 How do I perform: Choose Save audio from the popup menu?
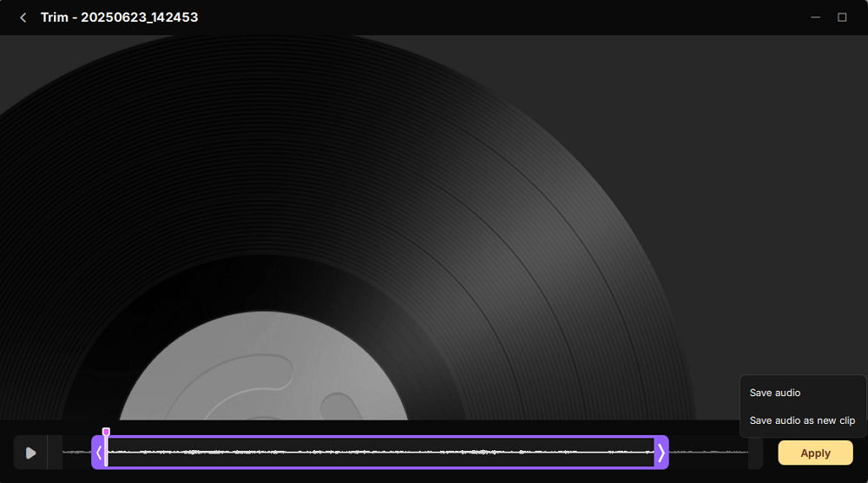pyautogui.click(x=775, y=393)
